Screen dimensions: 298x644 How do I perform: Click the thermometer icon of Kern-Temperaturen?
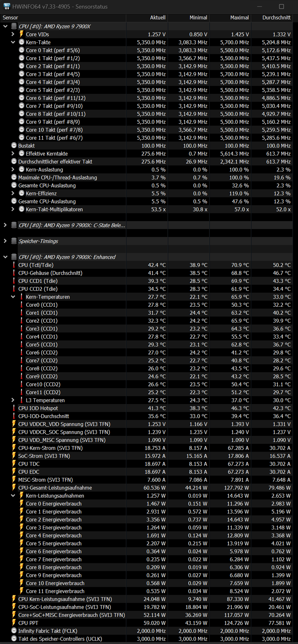coord(22,297)
